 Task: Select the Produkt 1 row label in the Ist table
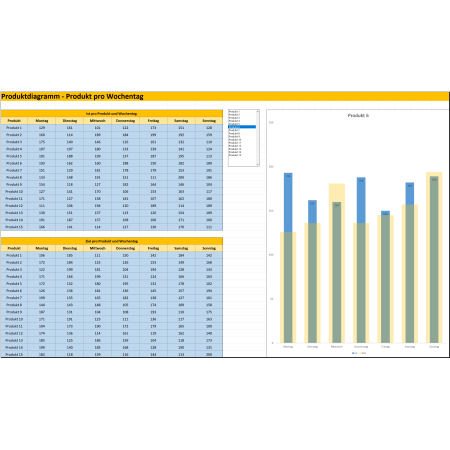pyautogui.click(x=14, y=128)
